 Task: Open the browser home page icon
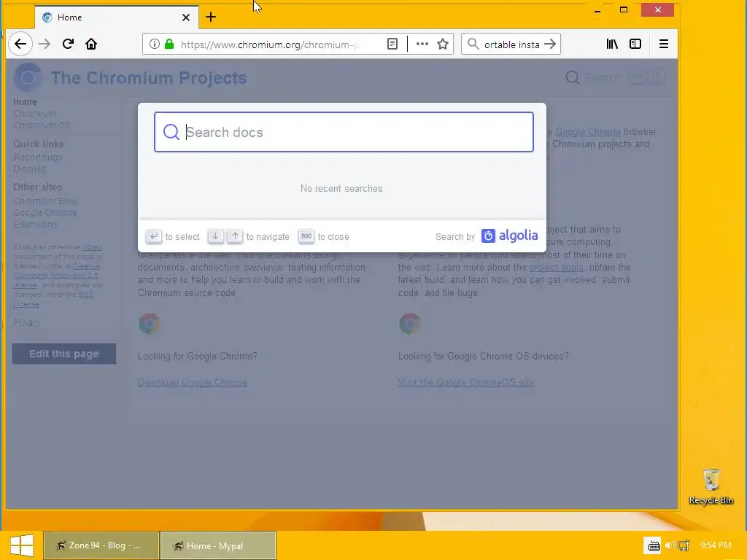click(91, 44)
